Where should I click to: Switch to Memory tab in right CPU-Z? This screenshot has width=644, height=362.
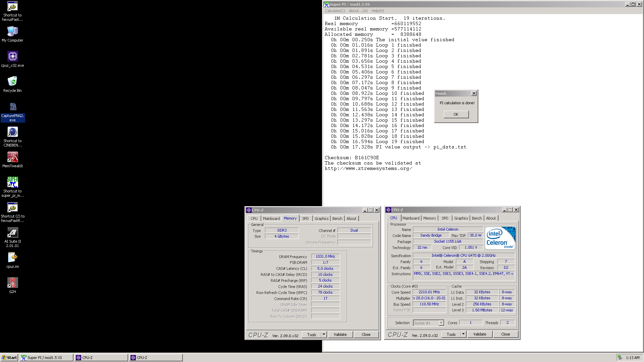(430, 218)
